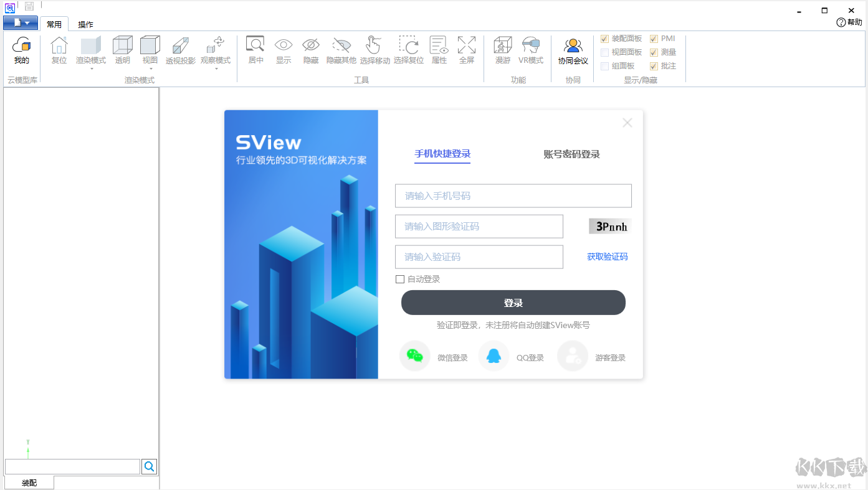Screen dimensions: 868x490
Task: Switch to the 操作 ribbon tab
Action: coord(85,24)
